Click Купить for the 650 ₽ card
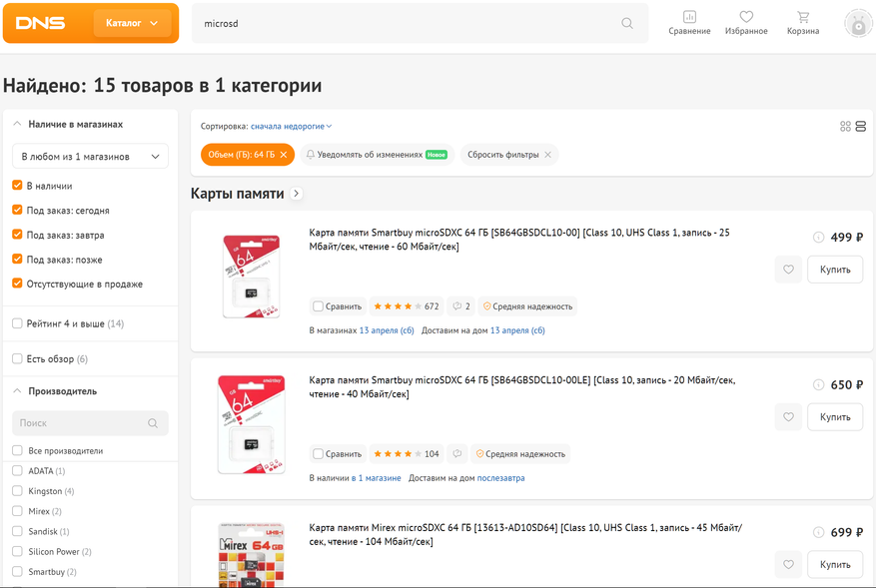This screenshot has width=876, height=588. pos(834,417)
